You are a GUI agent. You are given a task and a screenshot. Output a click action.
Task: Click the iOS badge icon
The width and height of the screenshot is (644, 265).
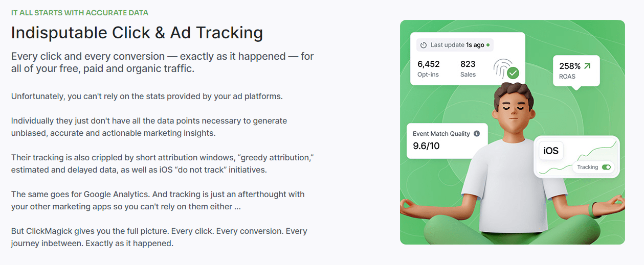[x=551, y=151]
